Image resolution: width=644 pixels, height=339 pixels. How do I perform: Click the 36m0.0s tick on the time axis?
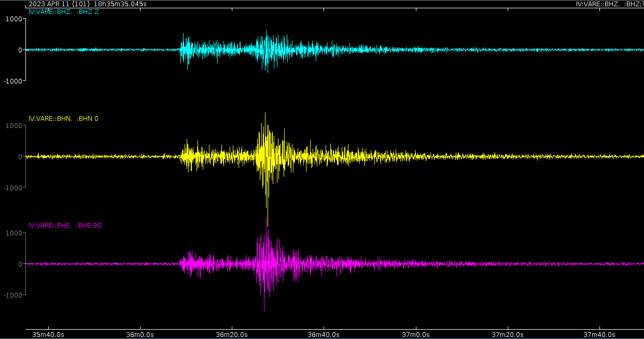141,335
